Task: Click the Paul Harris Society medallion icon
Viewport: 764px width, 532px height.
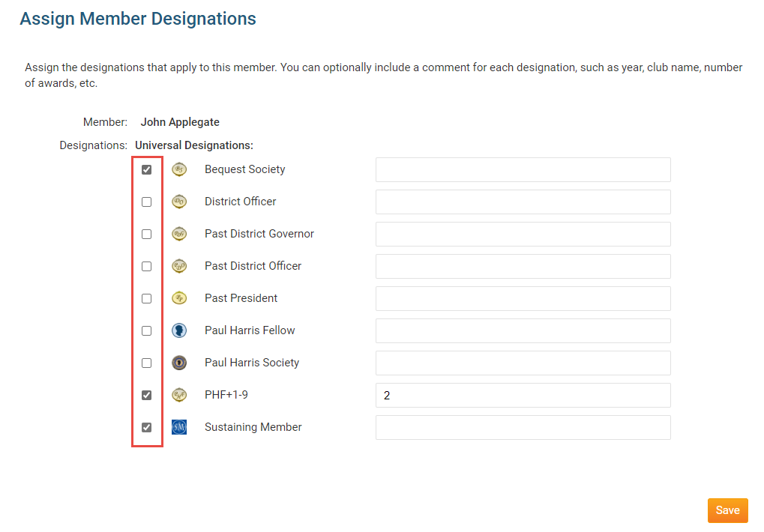Action: 178,363
